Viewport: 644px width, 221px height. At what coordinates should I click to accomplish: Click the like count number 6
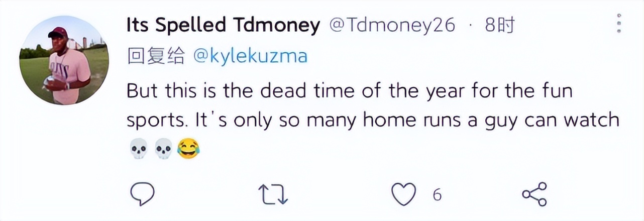[437, 194]
